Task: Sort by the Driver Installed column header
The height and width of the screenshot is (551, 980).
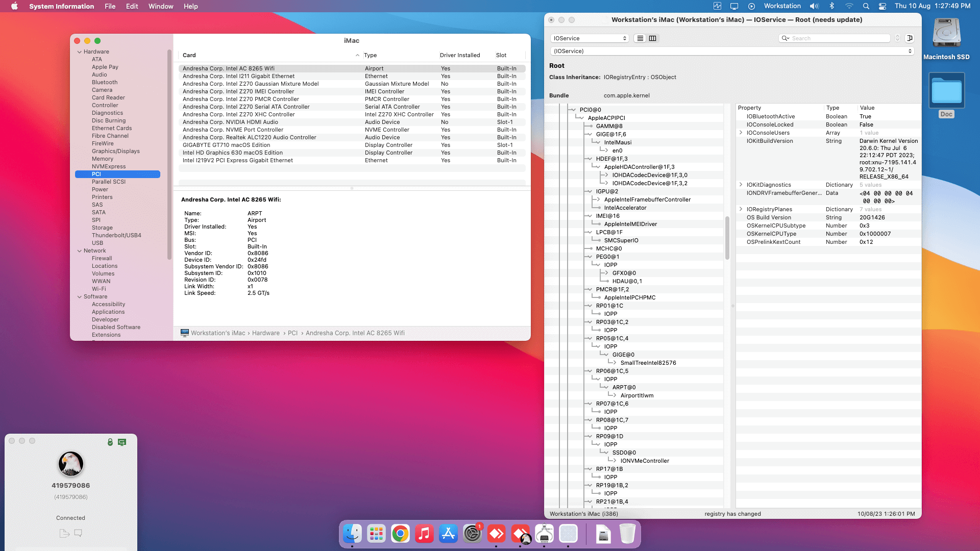Action: click(x=460, y=55)
